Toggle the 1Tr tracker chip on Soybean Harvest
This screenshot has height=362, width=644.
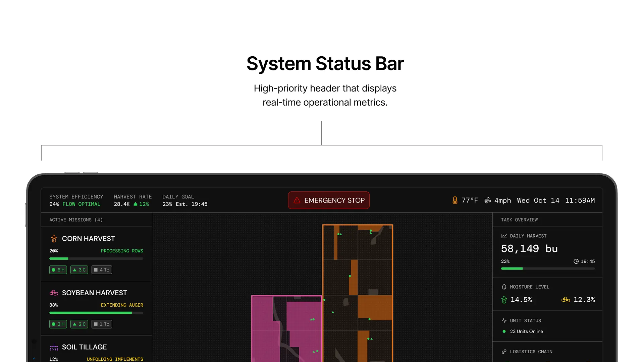tap(102, 324)
